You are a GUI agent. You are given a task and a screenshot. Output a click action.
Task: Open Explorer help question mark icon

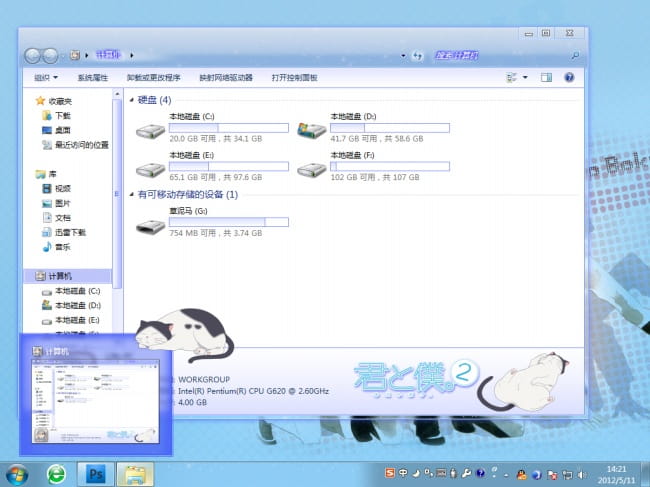coord(569,78)
